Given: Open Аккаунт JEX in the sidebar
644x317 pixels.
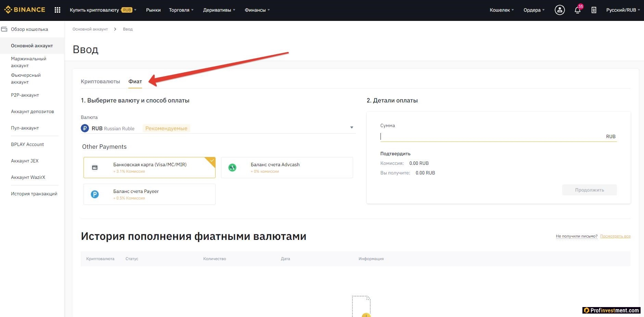Looking at the screenshot, I should click(x=25, y=161).
